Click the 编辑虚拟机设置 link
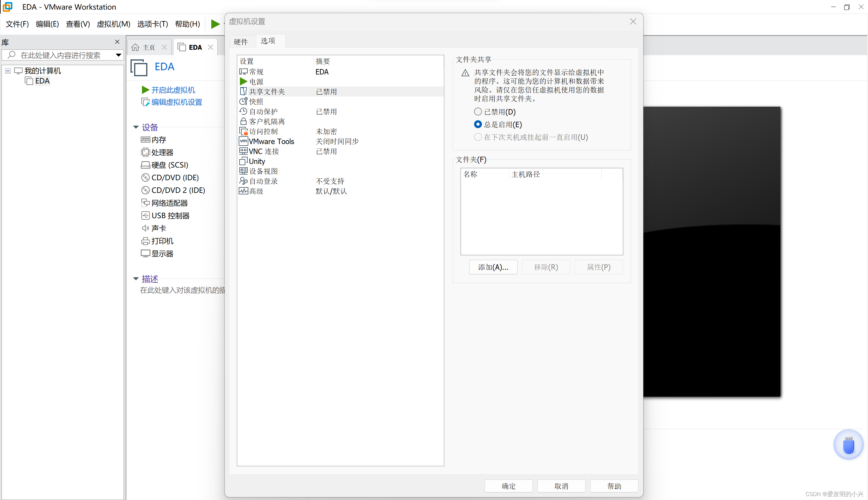The width and height of the screenshot is (868, 500). pyautogui.click(x=177, y=102)
